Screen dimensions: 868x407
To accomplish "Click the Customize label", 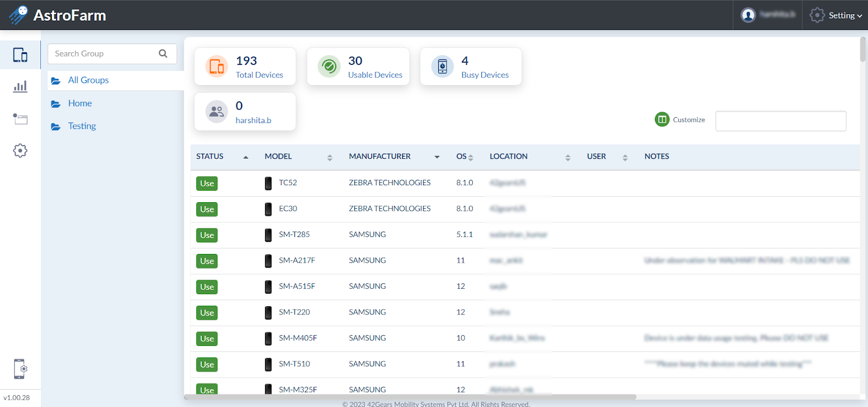I will click(689, 120).
